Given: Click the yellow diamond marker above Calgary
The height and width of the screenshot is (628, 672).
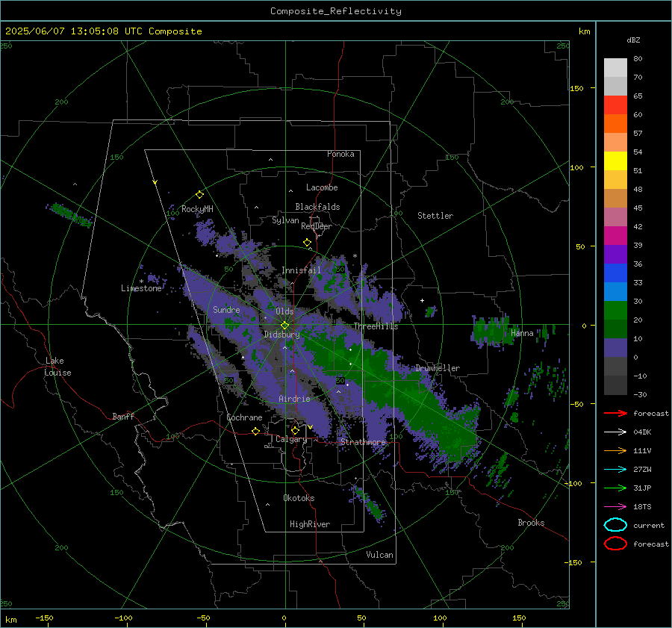Looking at the screenshot, I should (x=295, y=430).
